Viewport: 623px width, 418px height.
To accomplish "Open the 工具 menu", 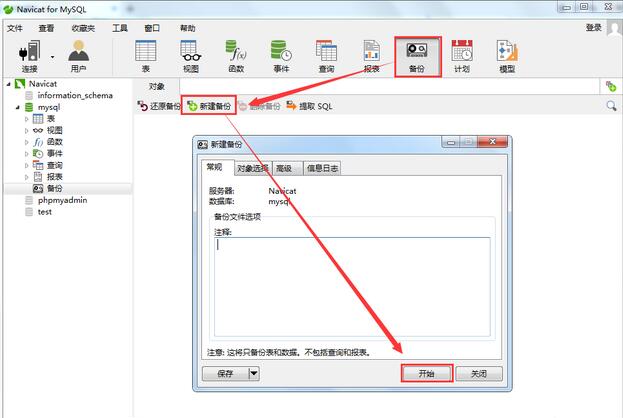I will pyautogui.click(x=120, y=28).
